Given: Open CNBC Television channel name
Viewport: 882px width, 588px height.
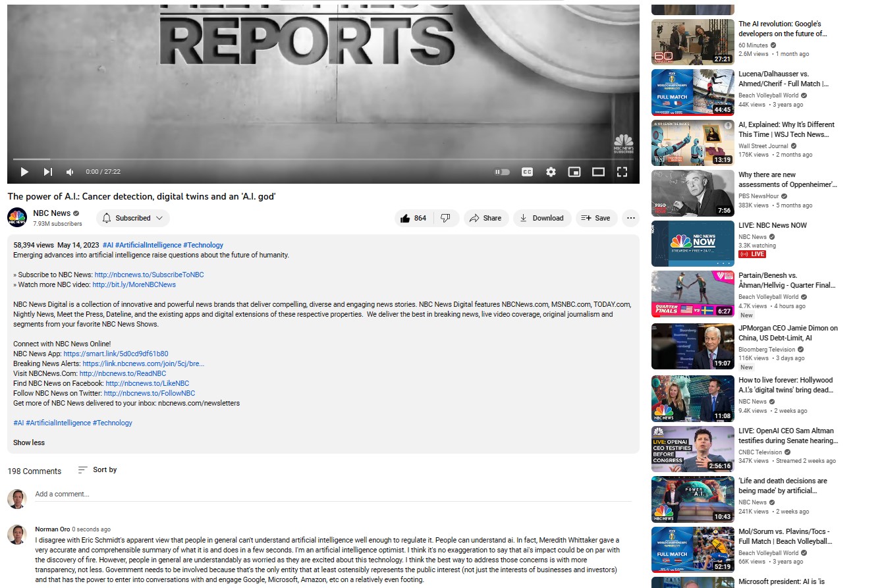Looking at the screenshot, I should coord(760,452).
